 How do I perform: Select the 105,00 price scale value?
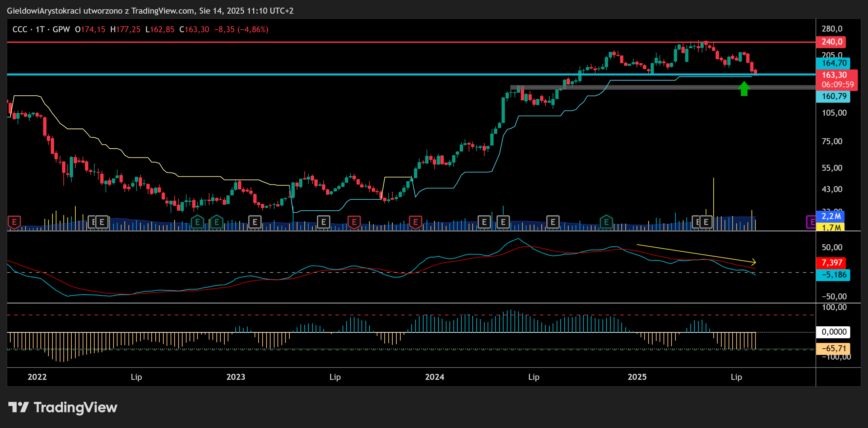click(x=834, y=113)
